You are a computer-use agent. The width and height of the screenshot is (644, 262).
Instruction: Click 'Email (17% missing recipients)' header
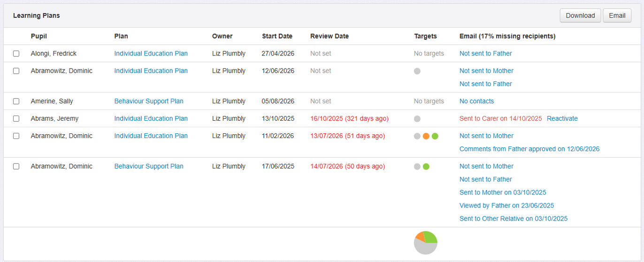[x=507, y=36]
